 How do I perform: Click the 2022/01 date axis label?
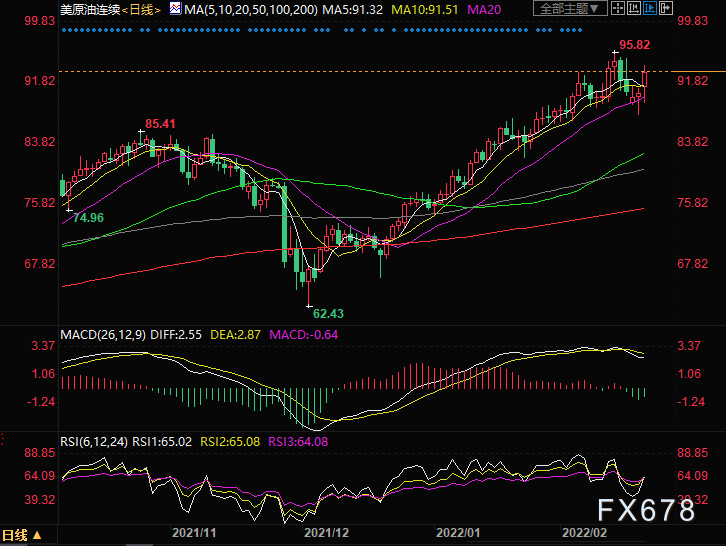coord(458,533)
